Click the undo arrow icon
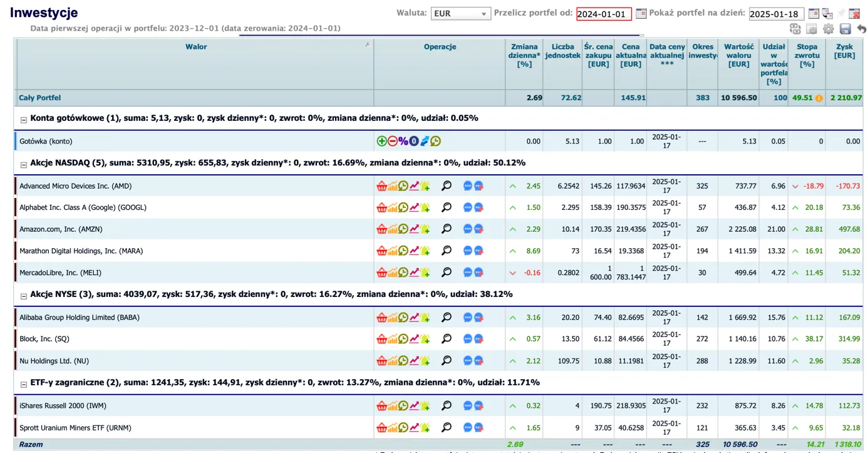The width and height of the screenshot is (868, 453). coord(861,29)
